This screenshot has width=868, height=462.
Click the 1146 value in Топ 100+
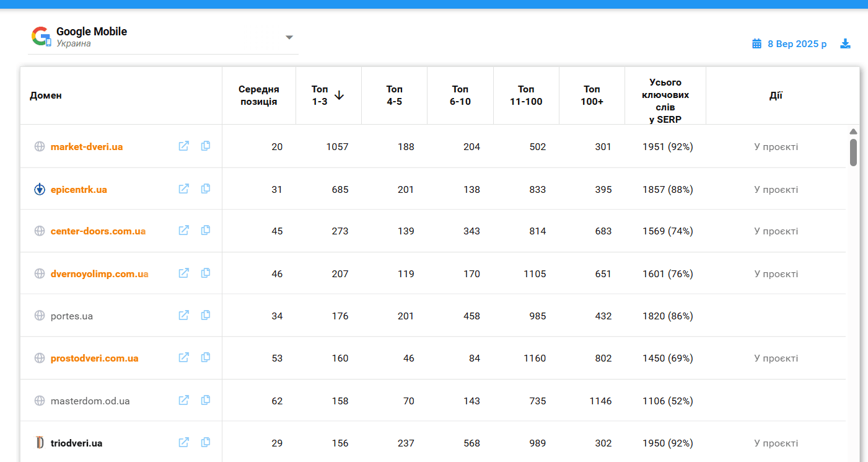click(x=600, y=401)
